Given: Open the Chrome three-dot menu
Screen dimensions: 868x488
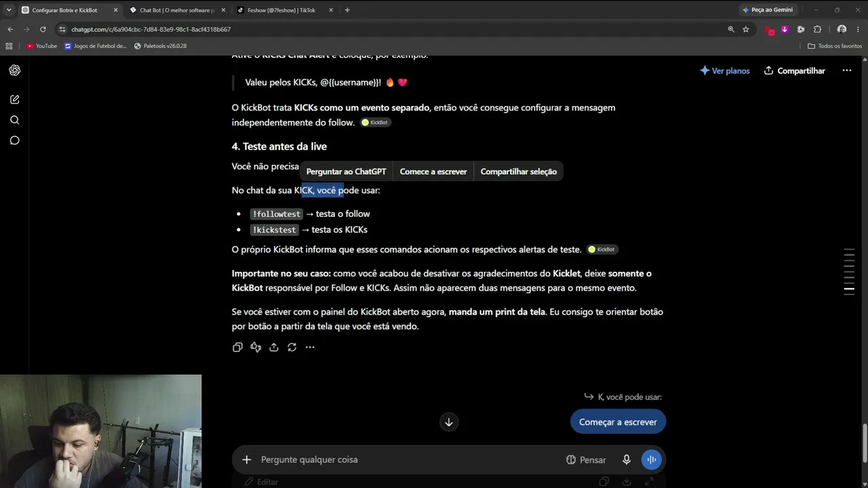Looking at the screenshot, I should point(857,29).
